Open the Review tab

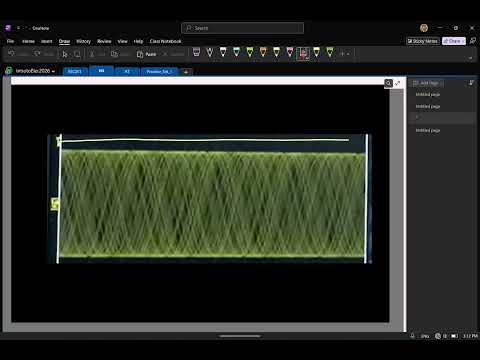coord(104,41)
